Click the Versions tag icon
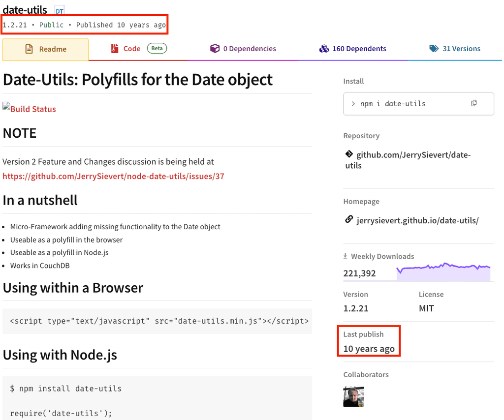The height and width of the screenshot is (420, 504). pyautogui.click(x=434, y=48)
